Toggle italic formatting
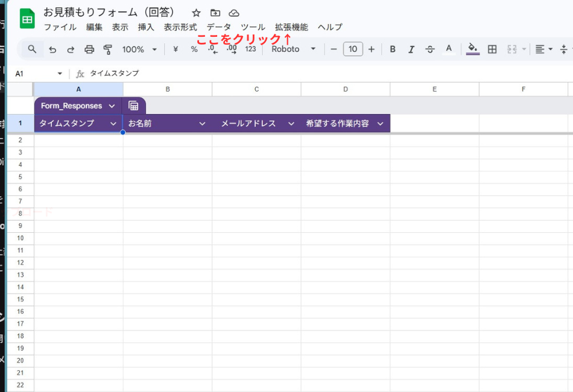The image size is (573, 392). coord(411,49)
